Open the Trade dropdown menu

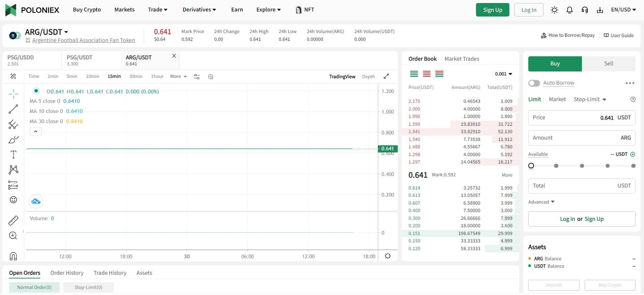coord(158,10)
